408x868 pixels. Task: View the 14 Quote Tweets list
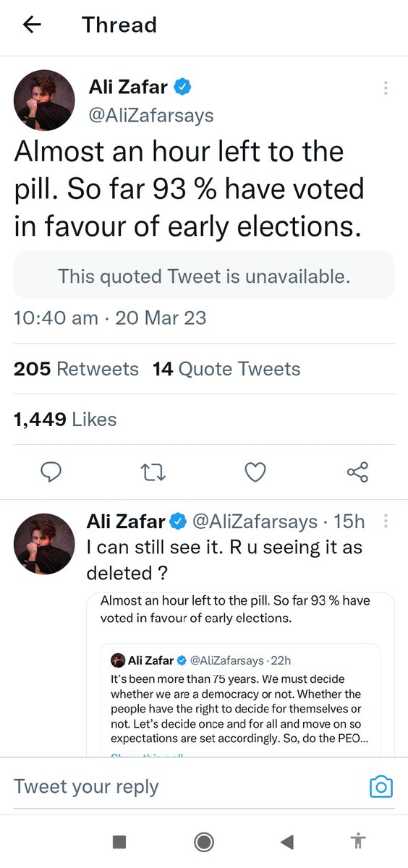point(226,369)
